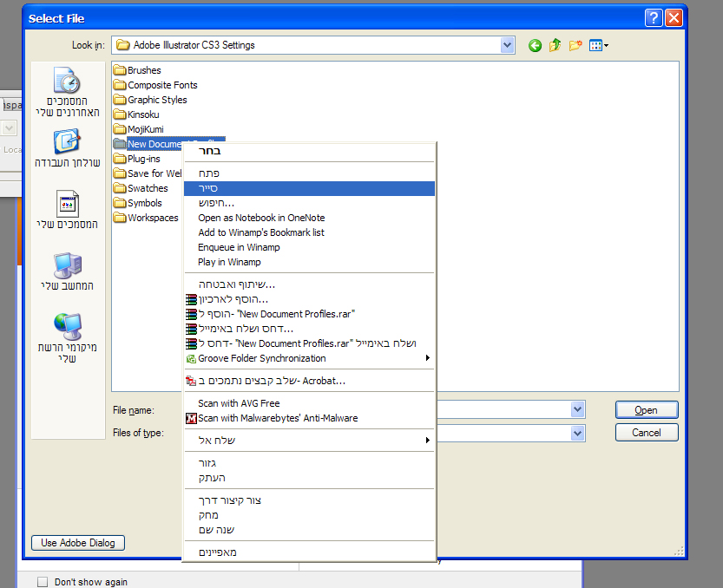Click the Groove synchronization icon
723x588 pixels.
pos(191,358)
